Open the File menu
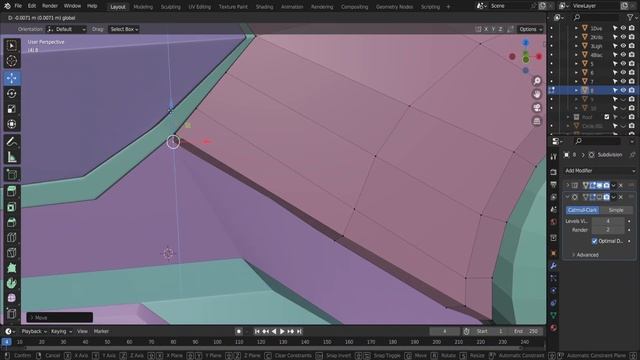 (x=18, y=6)
